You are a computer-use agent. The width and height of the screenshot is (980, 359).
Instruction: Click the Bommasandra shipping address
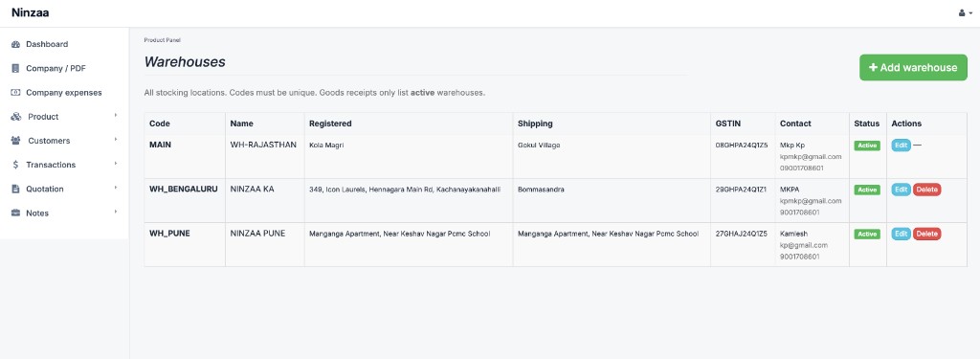542,190
